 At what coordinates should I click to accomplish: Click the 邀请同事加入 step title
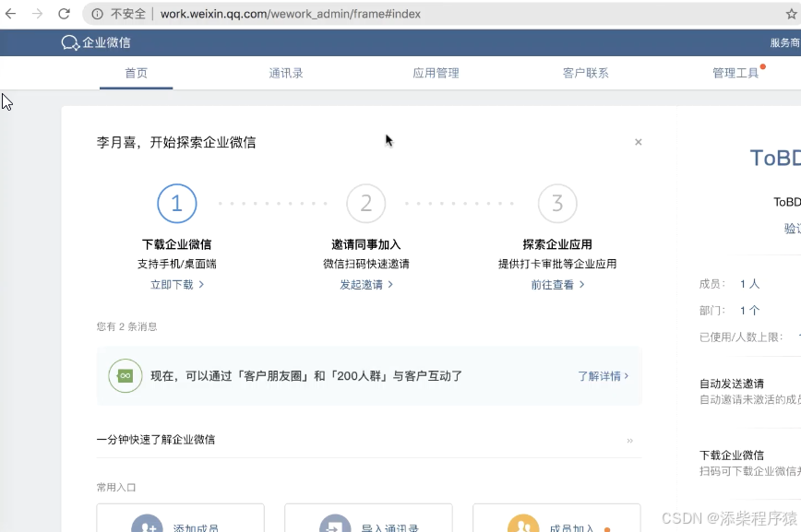pyautogui.click(x=366, y=244)
